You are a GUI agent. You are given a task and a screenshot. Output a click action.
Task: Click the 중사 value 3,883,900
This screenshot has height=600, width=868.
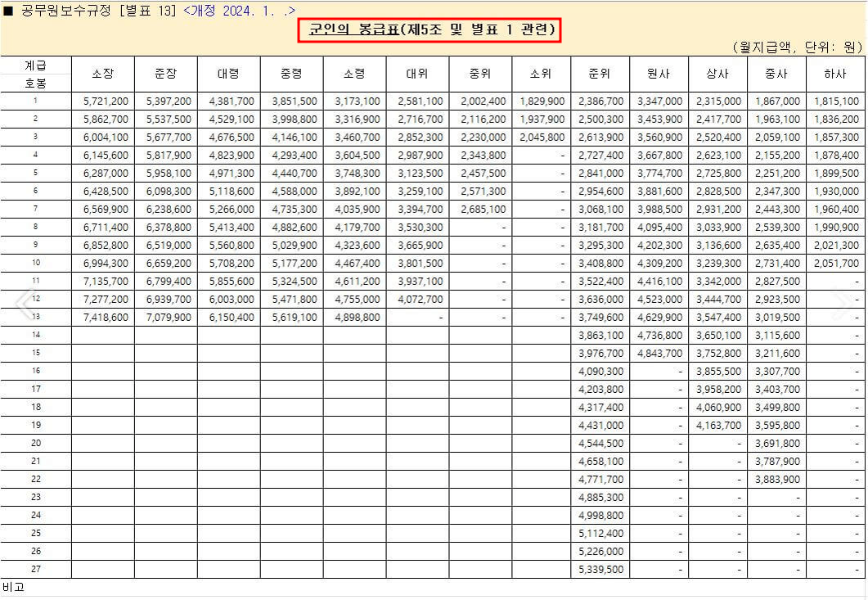[x=778, y=479]
